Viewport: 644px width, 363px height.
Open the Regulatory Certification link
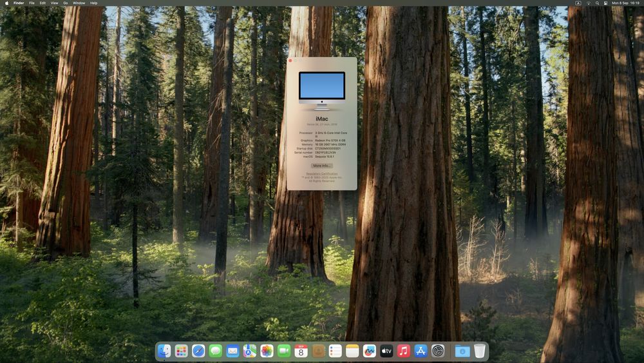coord(321,173)
